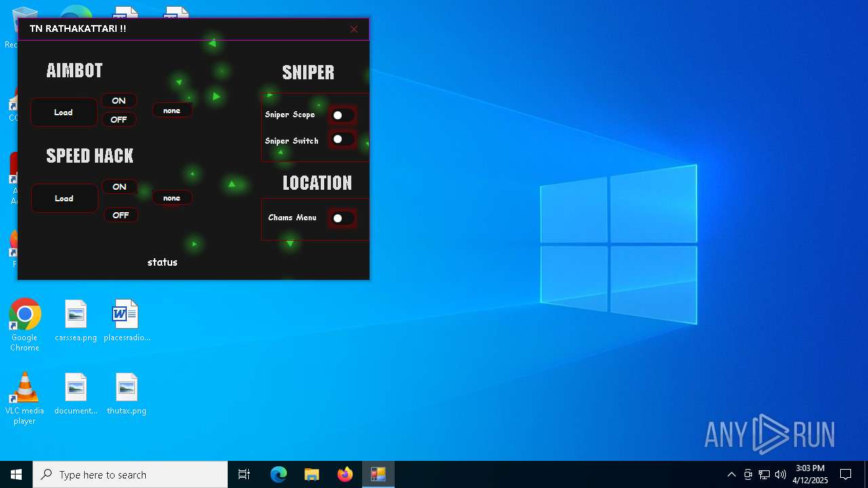Click the meet-now tray icon beside network
This screenshot has width=868, height=488.
click(748, 474)
